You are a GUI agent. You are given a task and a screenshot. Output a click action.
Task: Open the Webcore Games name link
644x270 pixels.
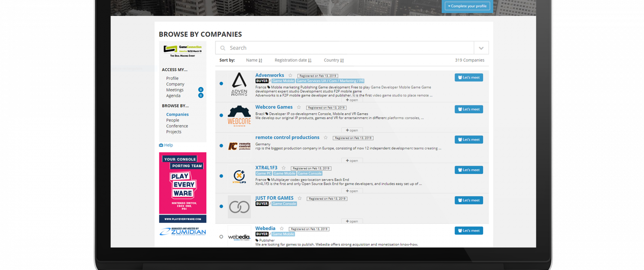point(274,107)
